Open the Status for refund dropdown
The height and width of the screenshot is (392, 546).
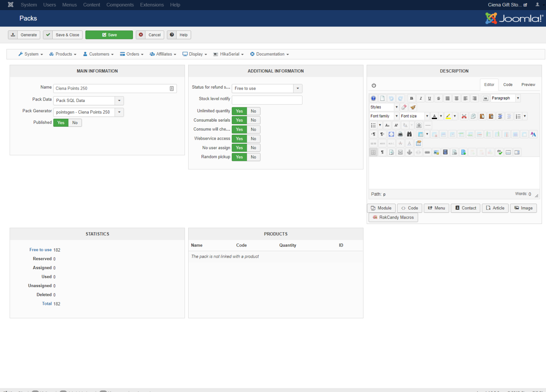[298, 89]
